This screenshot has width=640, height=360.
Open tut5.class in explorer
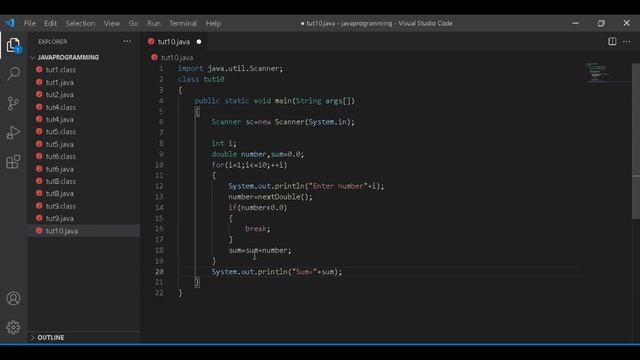(61, 132)
